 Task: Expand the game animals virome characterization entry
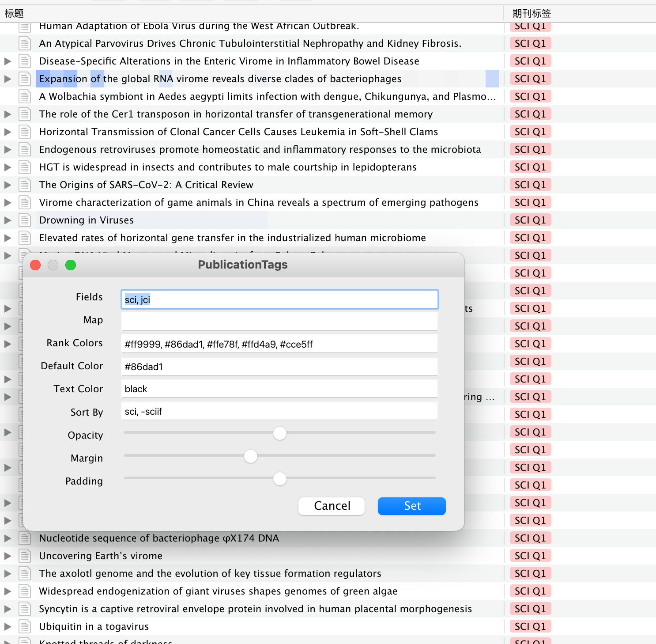(x=8, y=202)
